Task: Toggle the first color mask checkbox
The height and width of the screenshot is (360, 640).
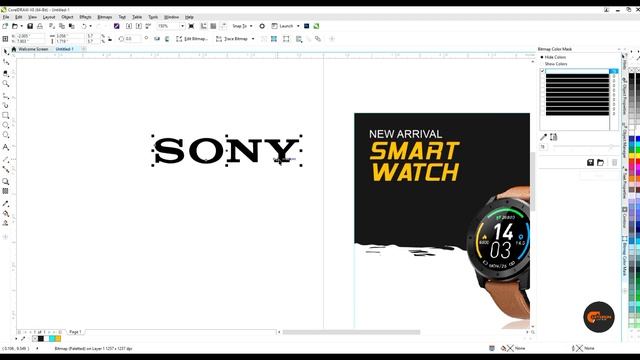Action: coord(542,71)
